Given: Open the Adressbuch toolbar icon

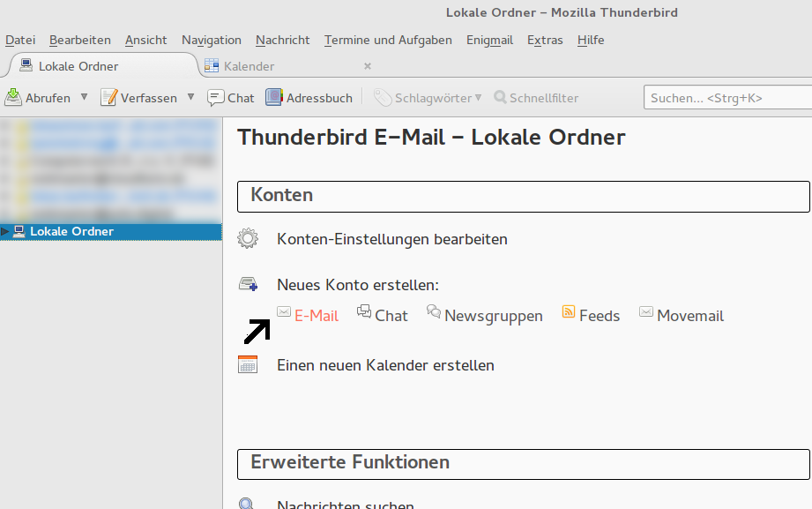Looking at the screenshot, I should click(x=274, y=97).
